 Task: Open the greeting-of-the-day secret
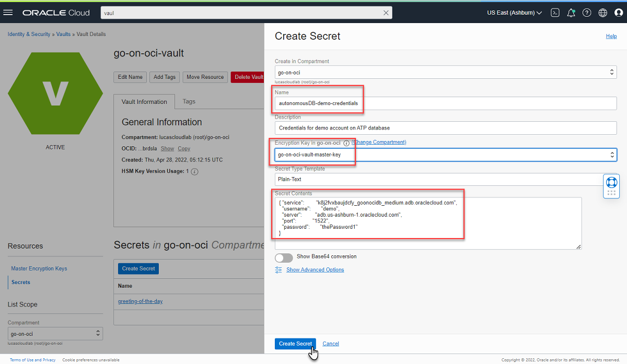tap(141, 301)
